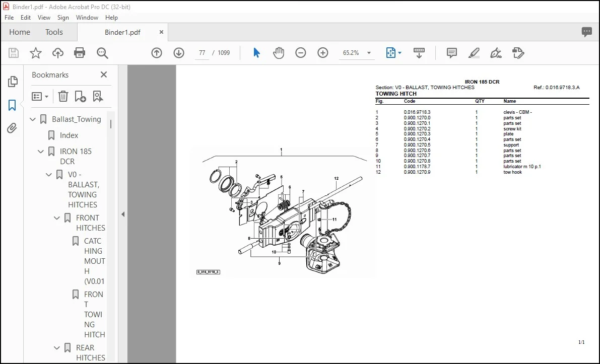Screen dimensions: 600x364
Task: Open the Window menu
Action: pyautogui.click(x=87, y=18)
